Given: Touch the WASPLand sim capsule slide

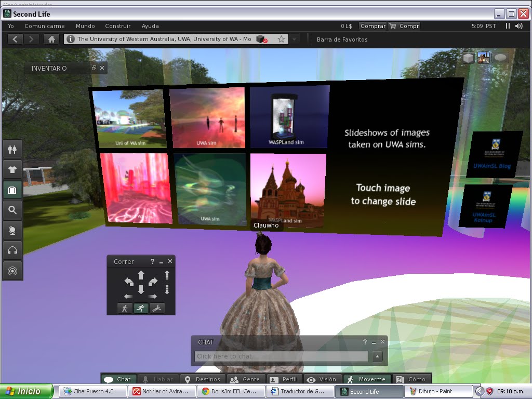Looking at the screenshot, I should coord(289,116).
